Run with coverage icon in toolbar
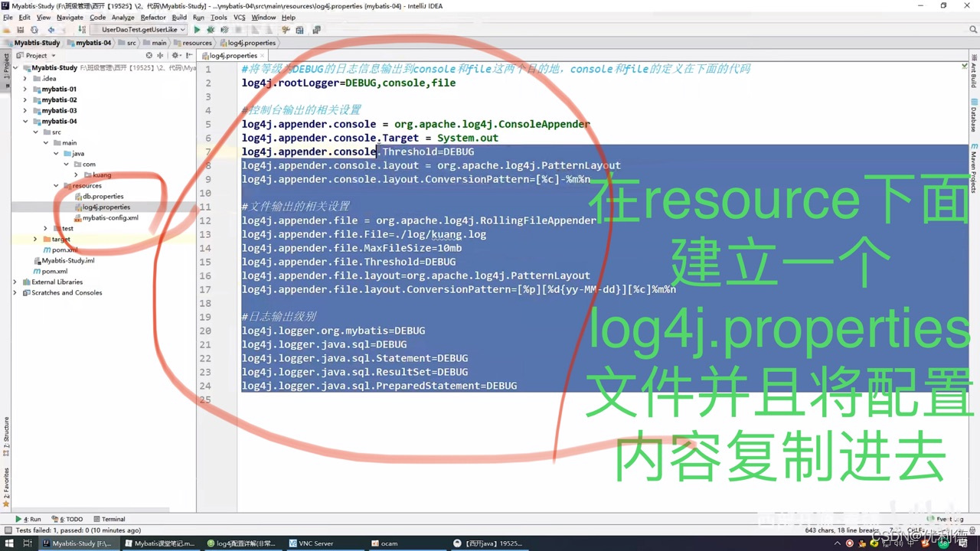This screenshot has height=551, width=980. coord(224,30)
